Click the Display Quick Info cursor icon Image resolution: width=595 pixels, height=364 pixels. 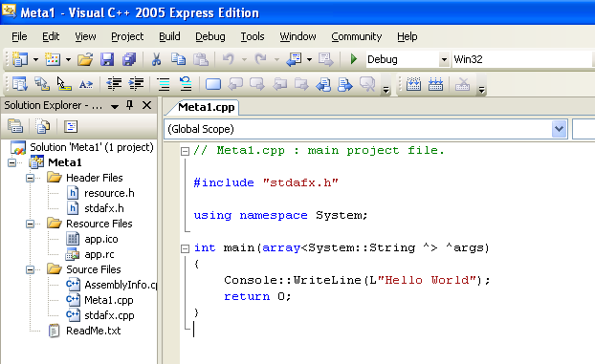tap(64, 84)
